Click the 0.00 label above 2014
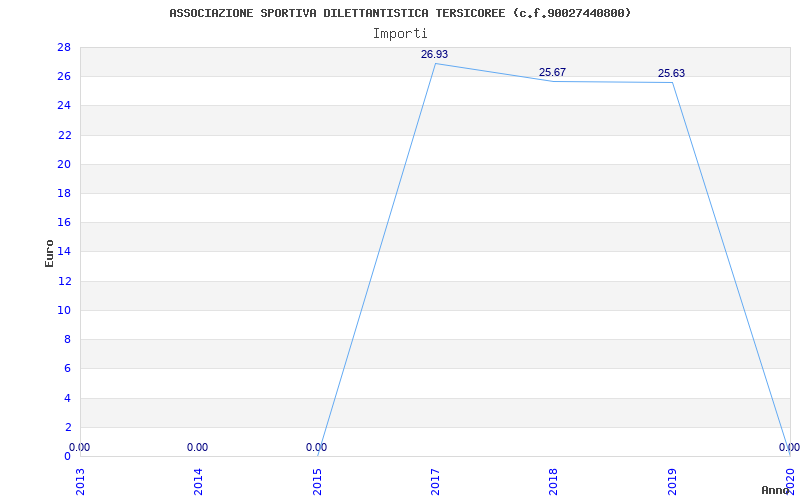The width and height of the screenshot is (800, 500). click(197, 447)
